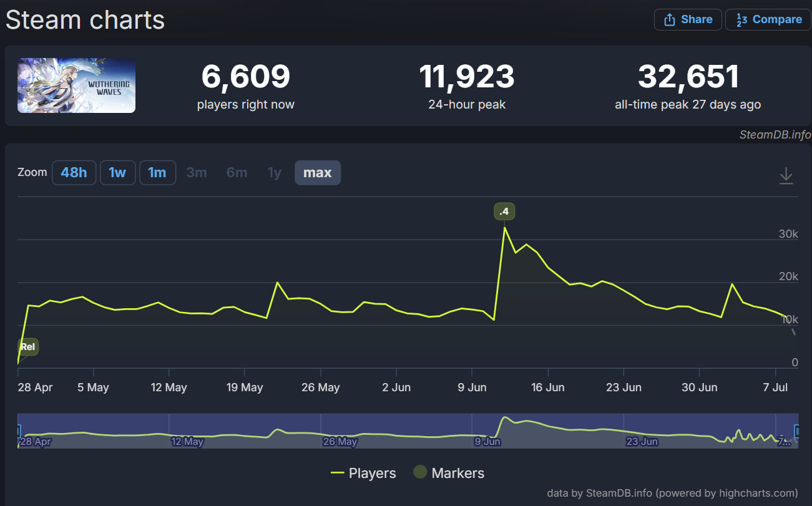The height and width of the screenshot is (506, 812).
Task: Click the Wuthering Waves game thumbnail
Action: [76, 85]
